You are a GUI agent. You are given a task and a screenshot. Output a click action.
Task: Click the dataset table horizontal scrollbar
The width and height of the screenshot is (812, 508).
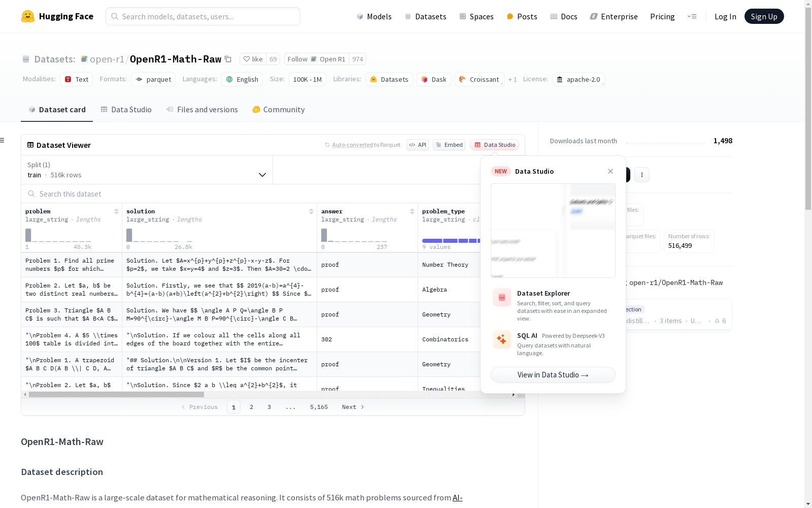(x=116, y=394)
